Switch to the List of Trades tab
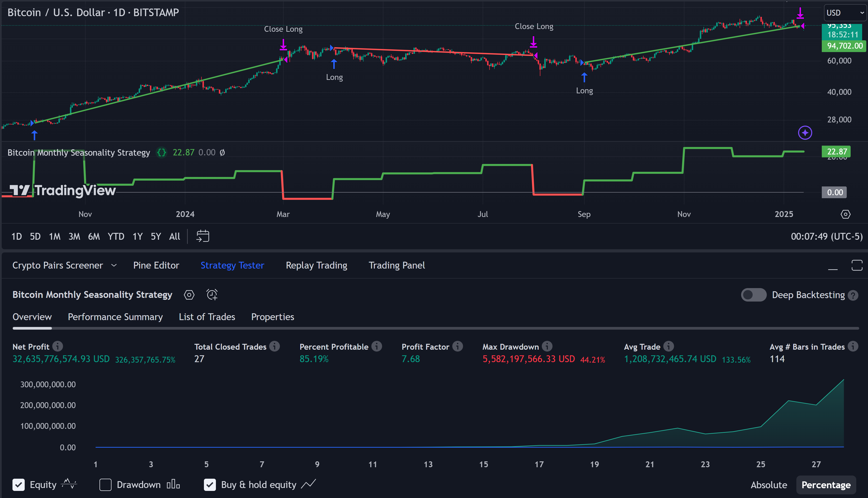The width and height of the screenshot is (868, 498). (x=207, y=317)
